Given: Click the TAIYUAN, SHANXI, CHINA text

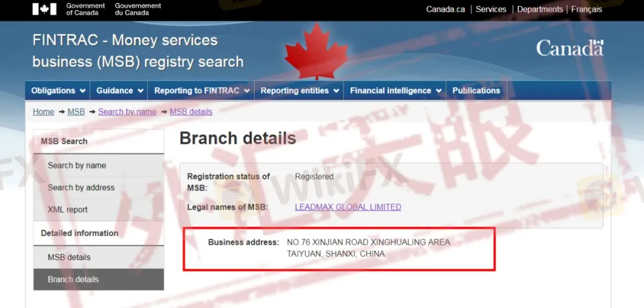Looking at the screenshot, I should [336, 254].
